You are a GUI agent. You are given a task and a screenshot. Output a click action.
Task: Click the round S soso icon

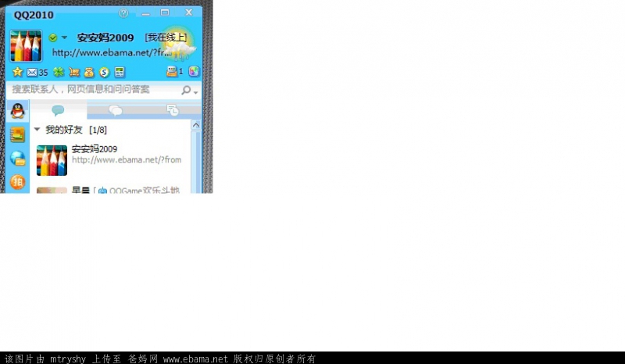[x=105, y=72]
